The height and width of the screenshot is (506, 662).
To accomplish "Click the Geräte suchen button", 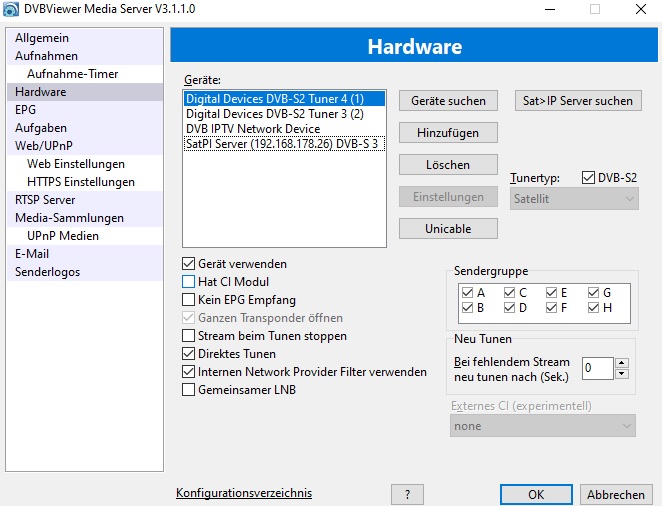I will pyautogui.click(x=448, y=101).
